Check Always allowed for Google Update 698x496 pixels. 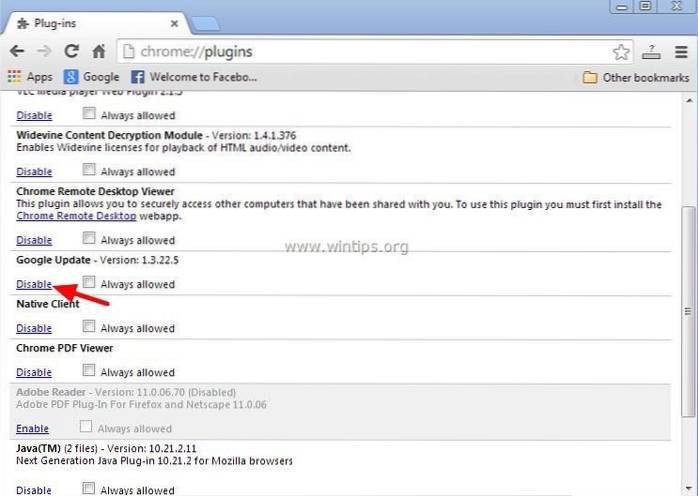pos(90,284)
